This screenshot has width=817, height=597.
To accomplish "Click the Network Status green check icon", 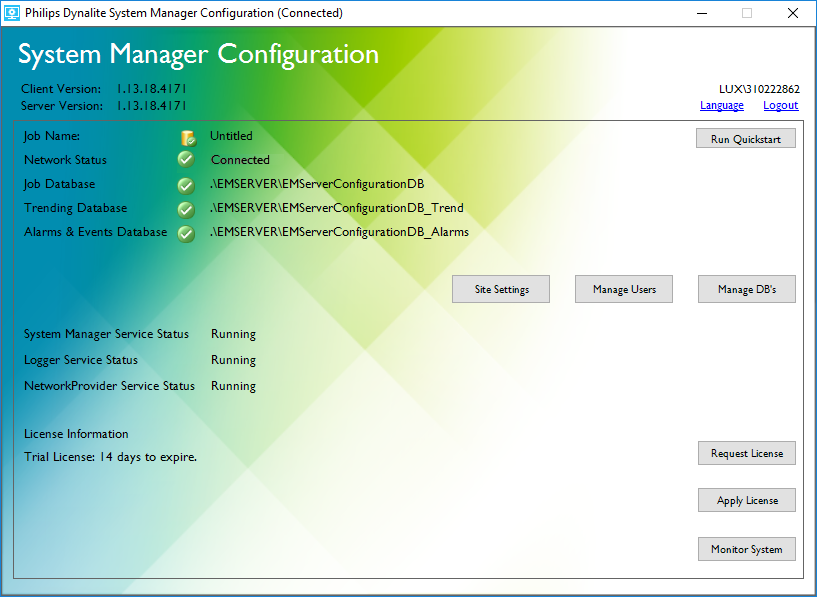I will (185, 160).
